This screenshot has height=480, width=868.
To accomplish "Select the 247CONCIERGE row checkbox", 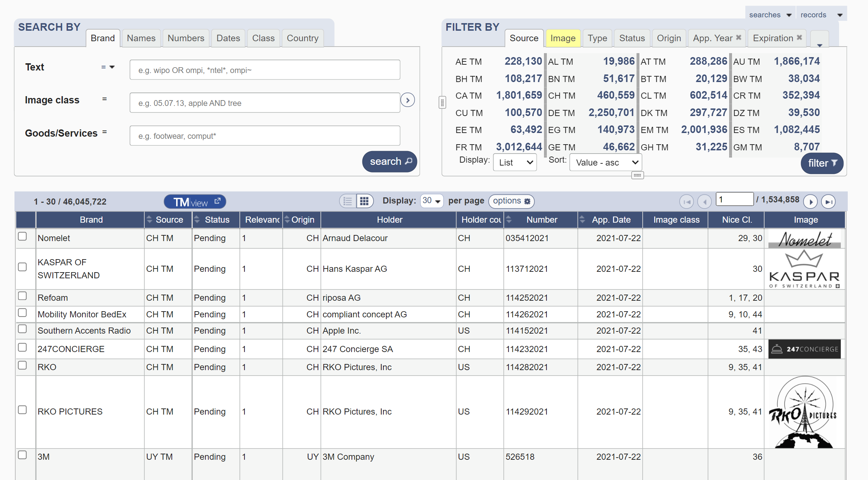I will point(22,347).
